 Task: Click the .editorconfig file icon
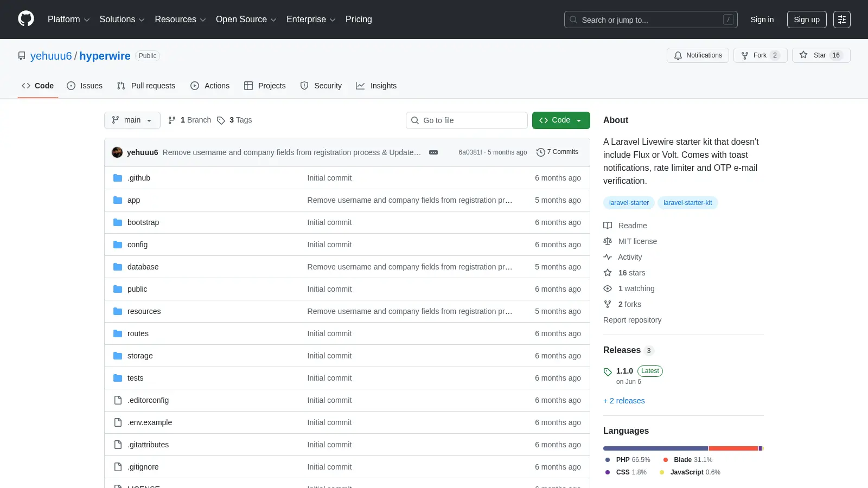118,400
